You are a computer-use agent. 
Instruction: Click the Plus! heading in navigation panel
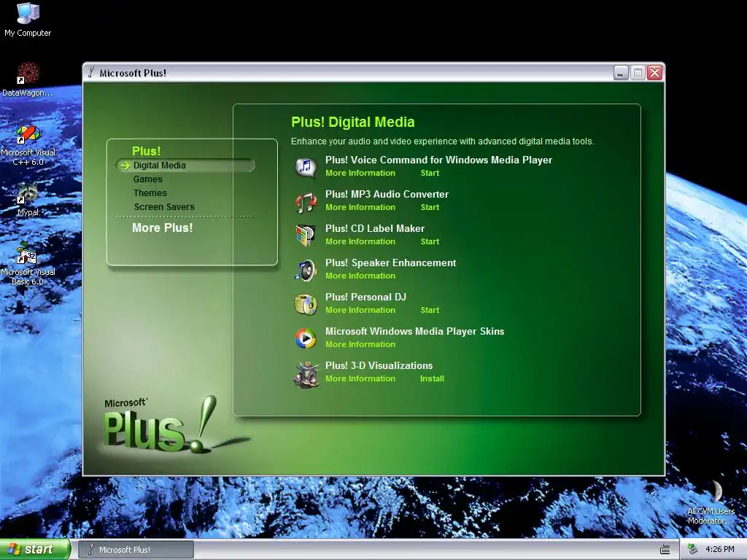point(146,151)
